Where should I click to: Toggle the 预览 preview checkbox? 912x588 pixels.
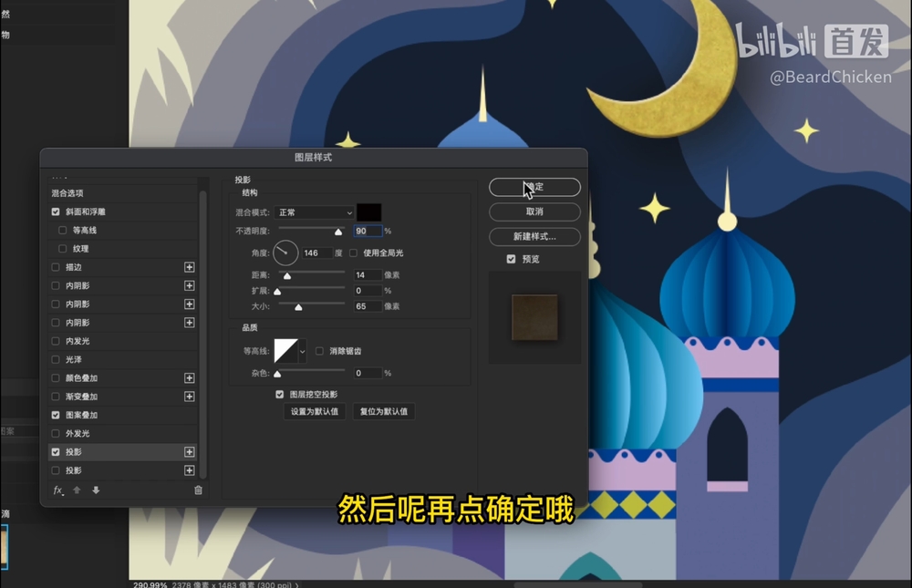coord(512,259)
